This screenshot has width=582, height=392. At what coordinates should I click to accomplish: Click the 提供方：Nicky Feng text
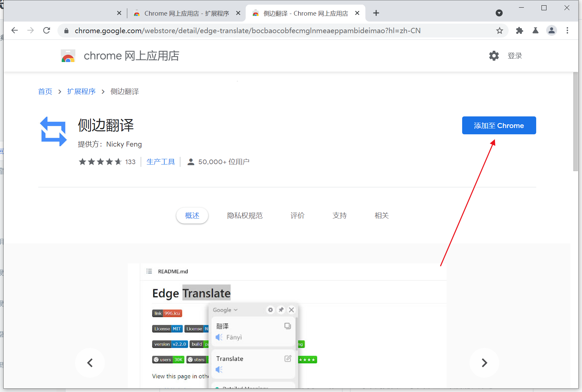pos(110,144)
